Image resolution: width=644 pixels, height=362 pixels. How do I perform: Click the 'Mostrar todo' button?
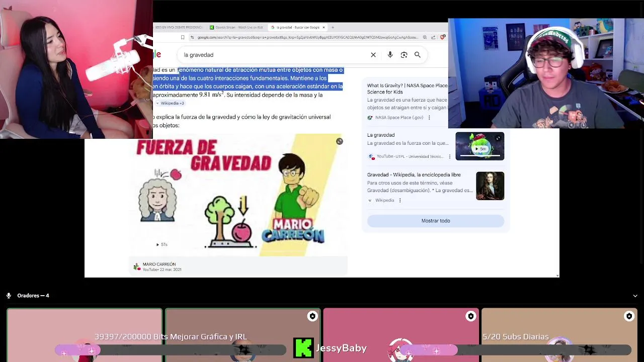(436, 221)
